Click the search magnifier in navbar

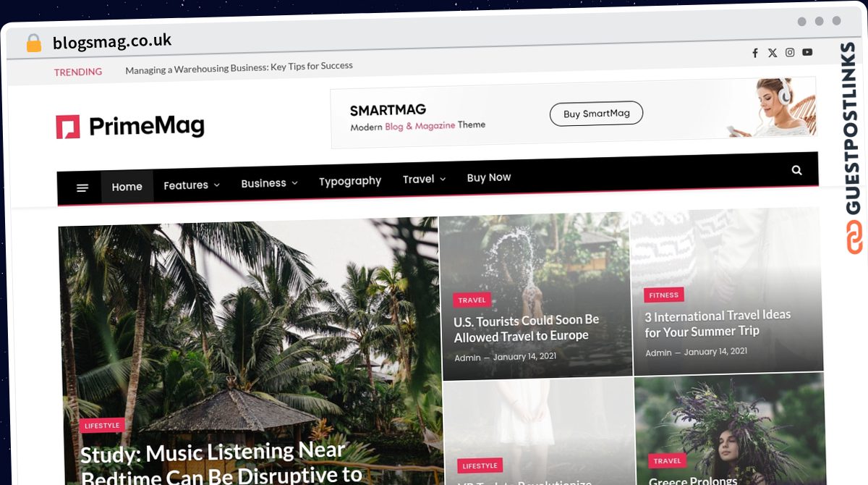click(x=796, y=170)
